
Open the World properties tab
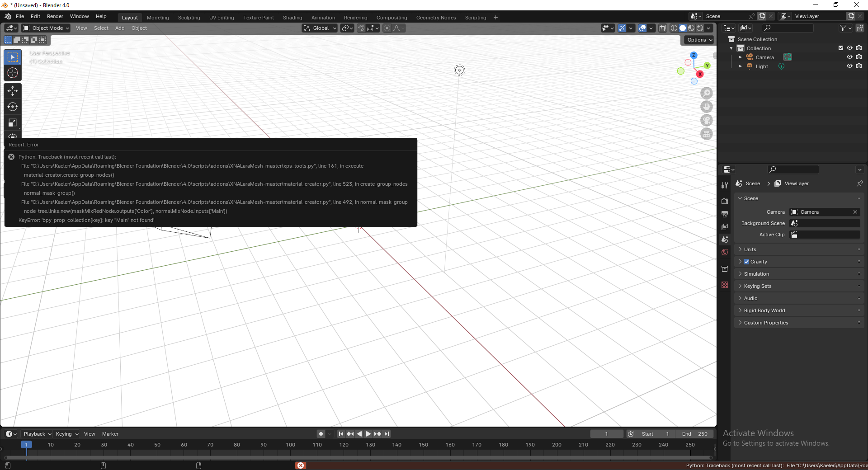[724, 252]
